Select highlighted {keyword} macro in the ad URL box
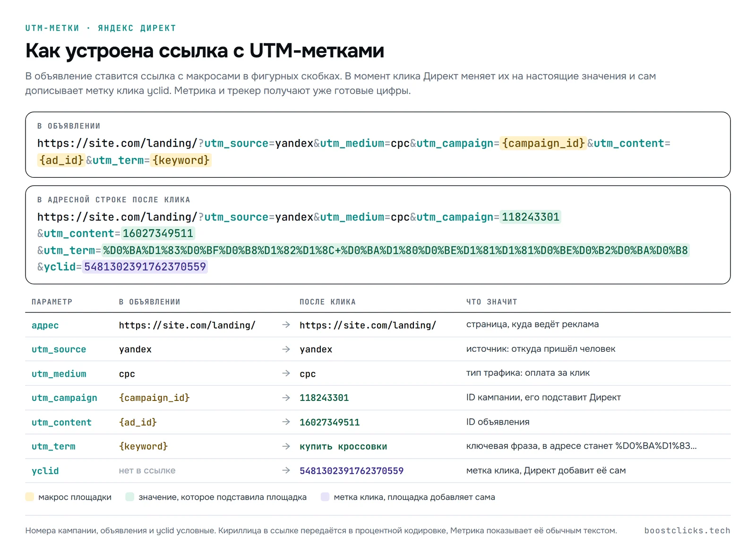The width and height of the screenshot is (756, 556). pyautogui.click(x=181, y=160)
